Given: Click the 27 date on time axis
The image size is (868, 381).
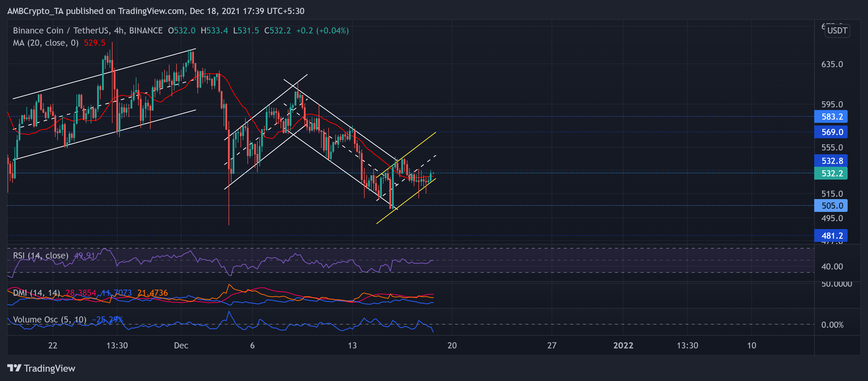Looking at the screenshot, I should tap(552, 345).
